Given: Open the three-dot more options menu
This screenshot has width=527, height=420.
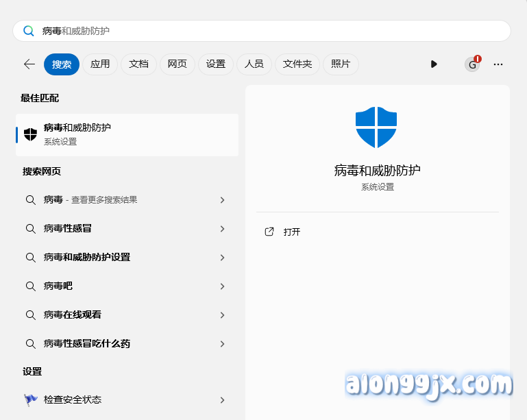Looking at the screenshot, I should point(498,64).
